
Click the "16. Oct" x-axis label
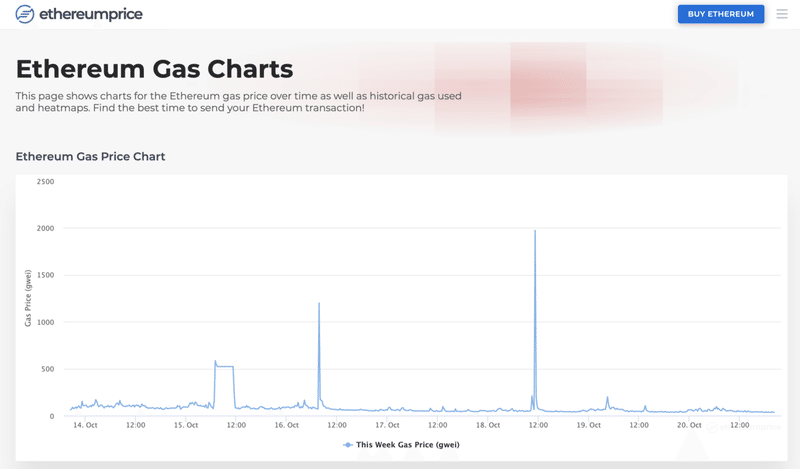click(287, 425)
